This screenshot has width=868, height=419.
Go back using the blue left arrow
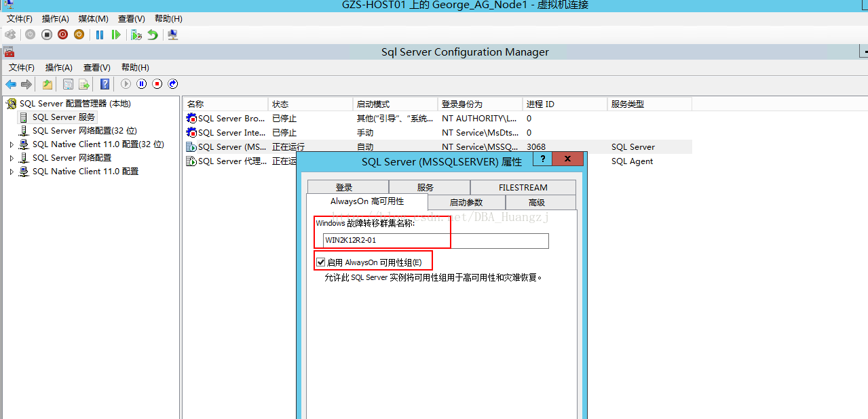pos(11,84)
